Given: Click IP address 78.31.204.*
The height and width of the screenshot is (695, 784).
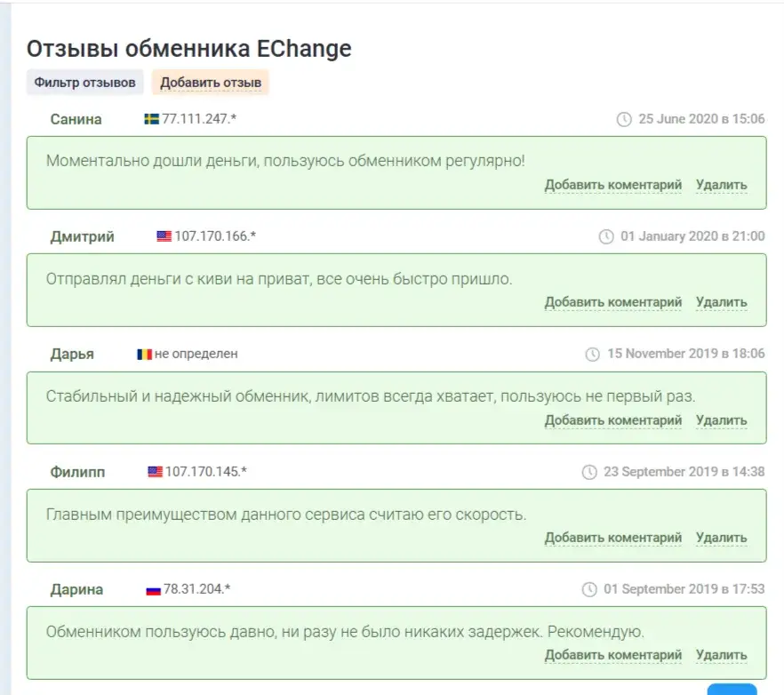Looking at the screenshot, I should pyautogui.click(x=197, y=589).
